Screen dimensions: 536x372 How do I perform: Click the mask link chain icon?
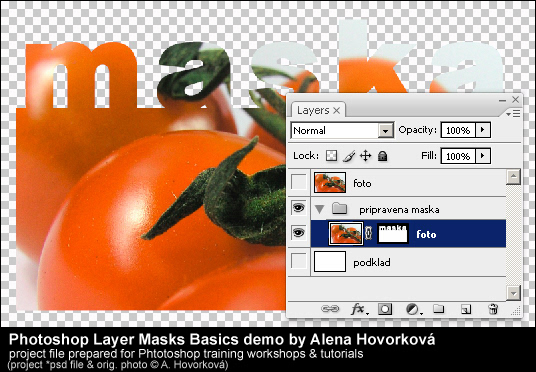click(368, 234)
